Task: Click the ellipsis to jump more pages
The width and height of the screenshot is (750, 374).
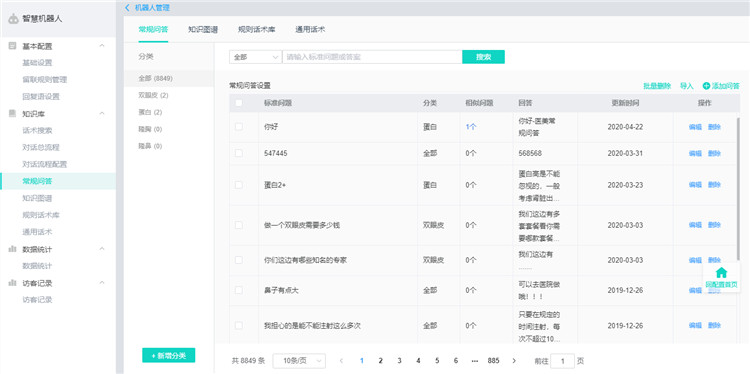Action: point(474,361)
